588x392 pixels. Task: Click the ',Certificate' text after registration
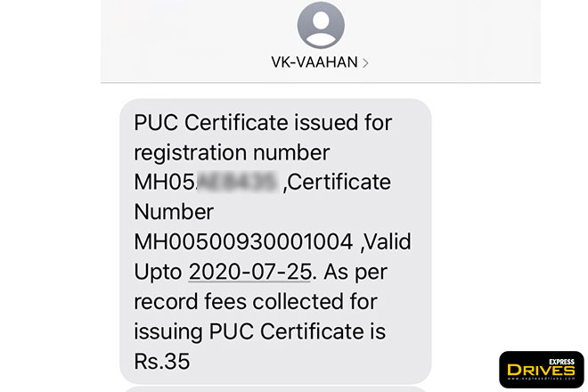pos(337,182)
